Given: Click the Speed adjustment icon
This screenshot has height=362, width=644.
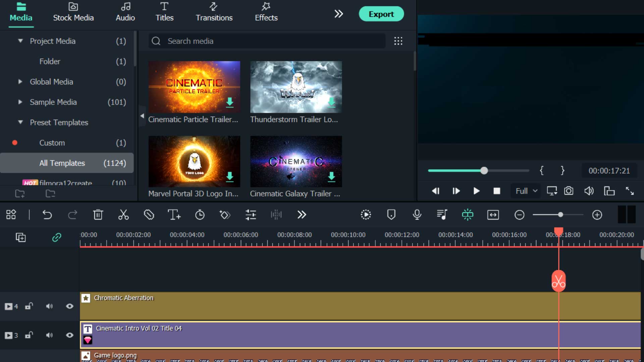Looking at the screenshot, I should tap(200, 215).
